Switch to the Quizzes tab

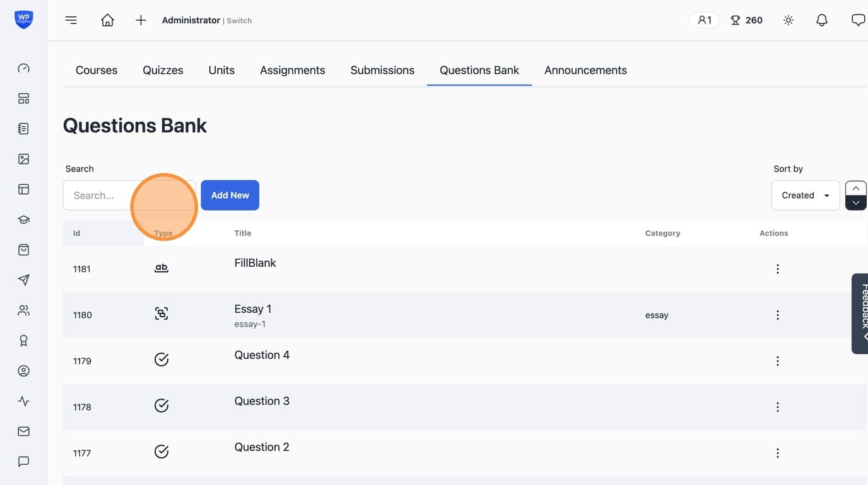pos(163,70)
